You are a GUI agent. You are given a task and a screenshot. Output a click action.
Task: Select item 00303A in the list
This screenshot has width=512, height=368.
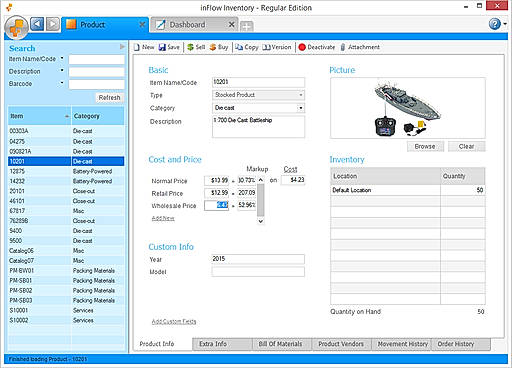[66, 131]
